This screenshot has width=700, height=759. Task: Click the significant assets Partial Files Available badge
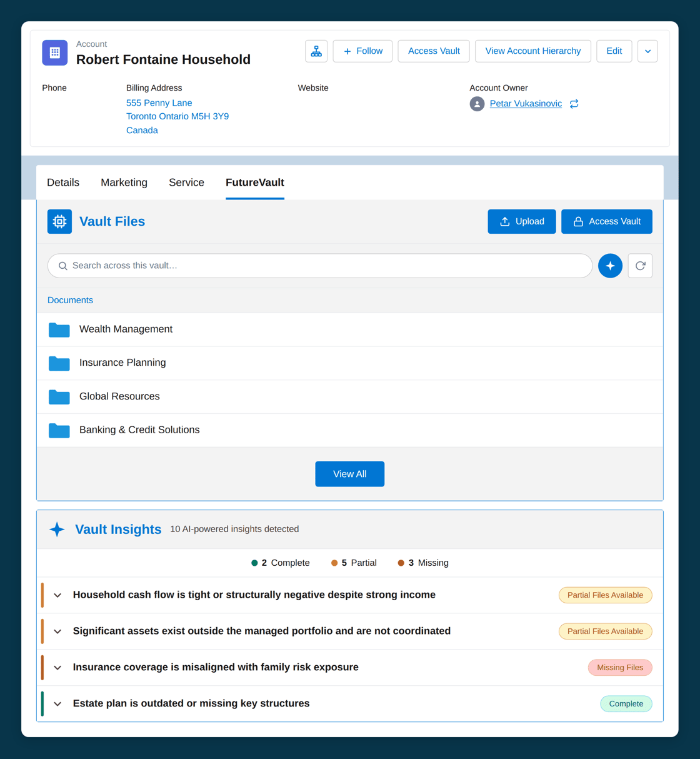click(x=605, y=631)
